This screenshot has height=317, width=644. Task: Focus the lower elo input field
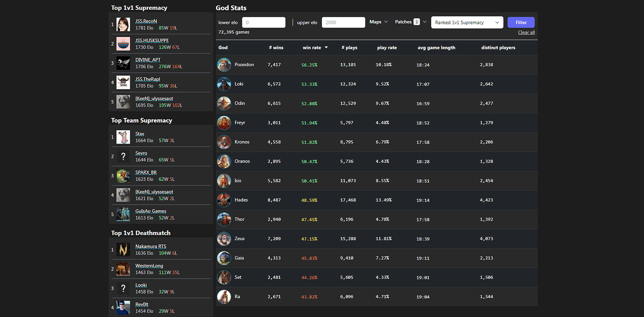point(264,22)
